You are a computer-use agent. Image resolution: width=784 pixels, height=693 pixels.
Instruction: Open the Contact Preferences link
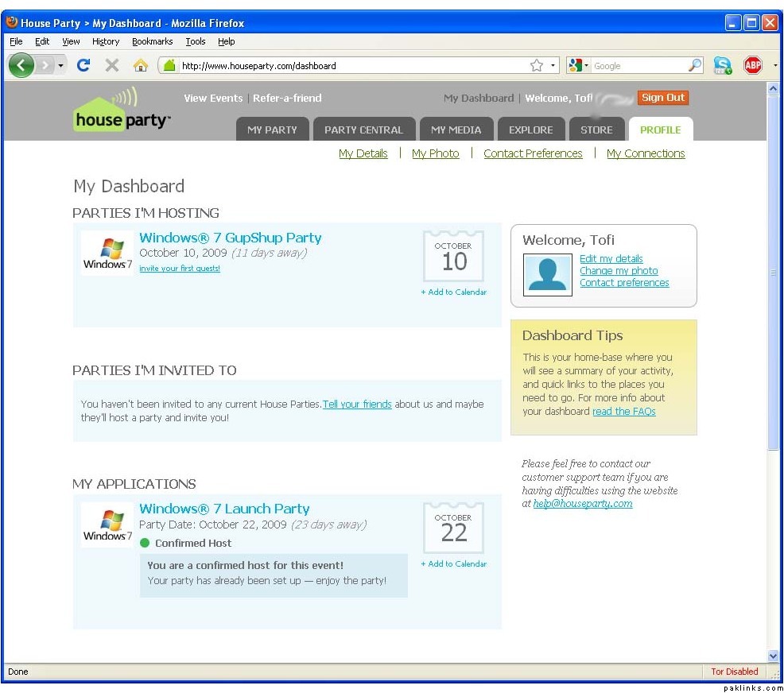[x=533, y=153]
